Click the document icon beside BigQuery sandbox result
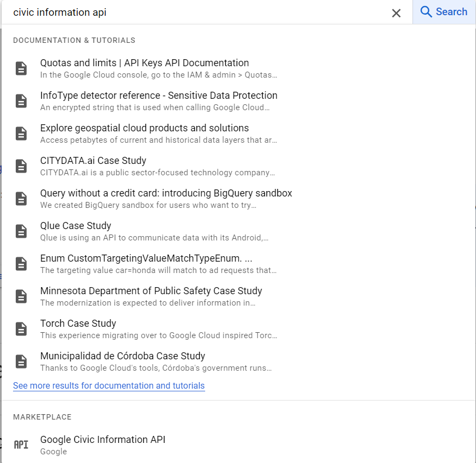 (21, 199)
